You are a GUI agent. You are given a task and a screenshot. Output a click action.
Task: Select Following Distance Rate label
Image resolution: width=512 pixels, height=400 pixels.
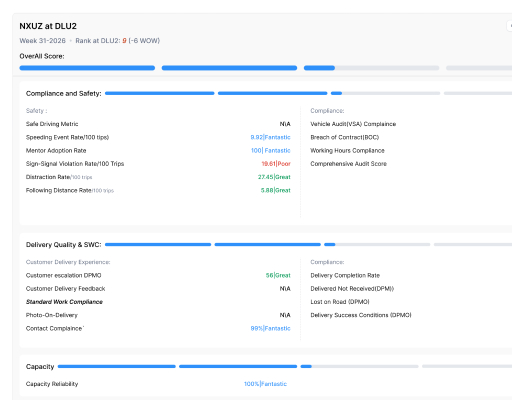70,190
